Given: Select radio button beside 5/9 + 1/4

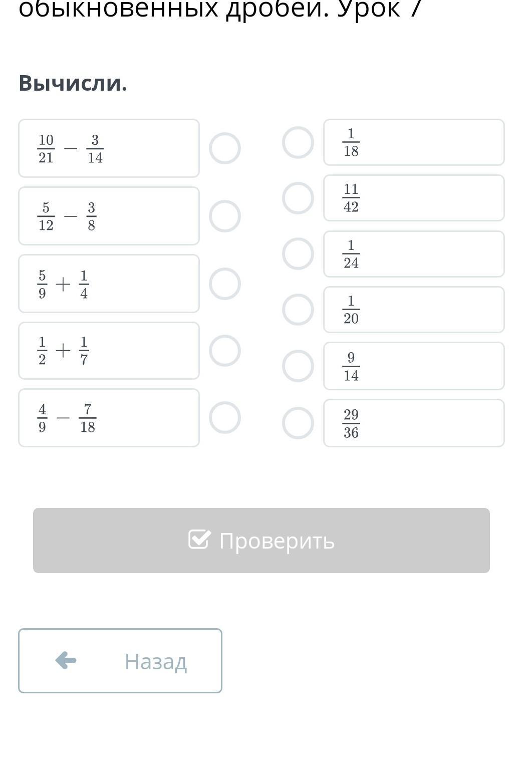Looking at the screenshot, I should [224, 284].
